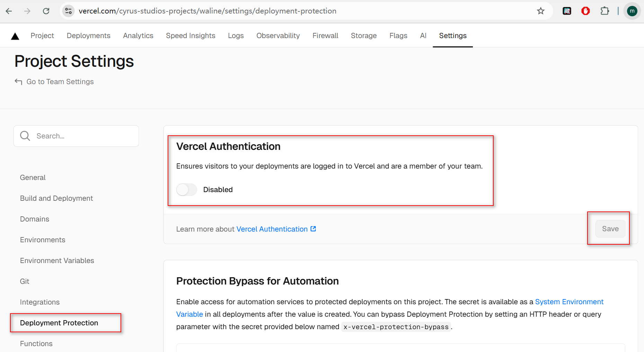Click the Variable link in the bypass description
Screen dimensions: 644x352
coord(189,314)
